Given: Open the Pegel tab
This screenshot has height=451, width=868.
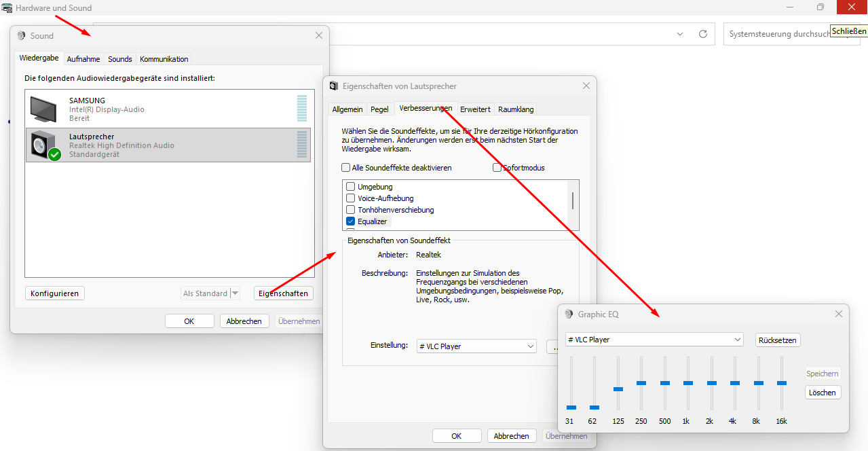Looking at the screenshot, I should point(380,109).
